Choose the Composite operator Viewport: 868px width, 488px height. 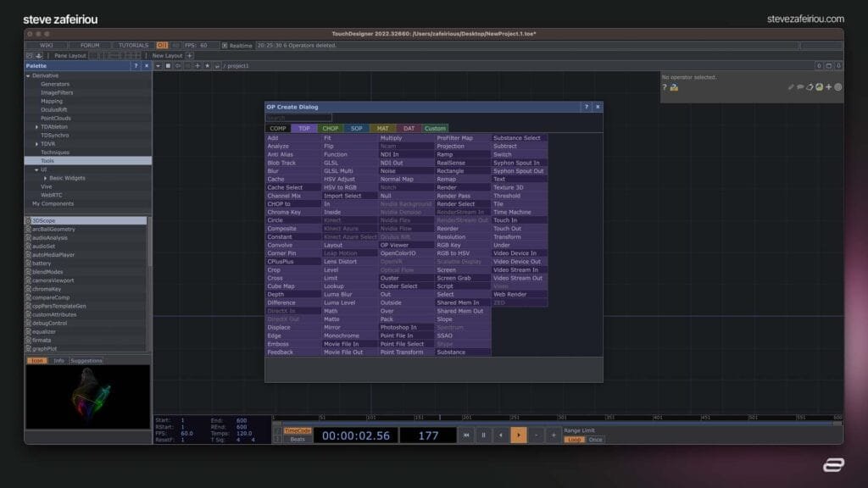[293, 229]
